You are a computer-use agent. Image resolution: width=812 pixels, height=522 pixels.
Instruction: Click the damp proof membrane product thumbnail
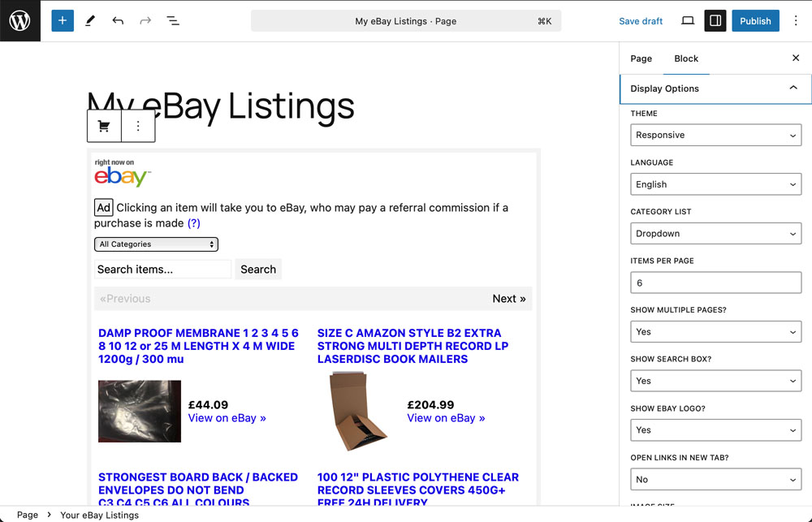140,411
